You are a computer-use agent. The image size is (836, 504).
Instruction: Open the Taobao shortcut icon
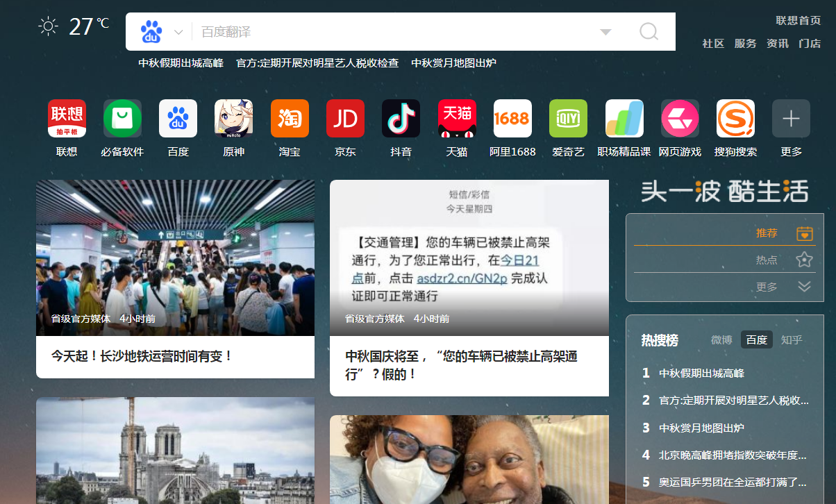290,119
